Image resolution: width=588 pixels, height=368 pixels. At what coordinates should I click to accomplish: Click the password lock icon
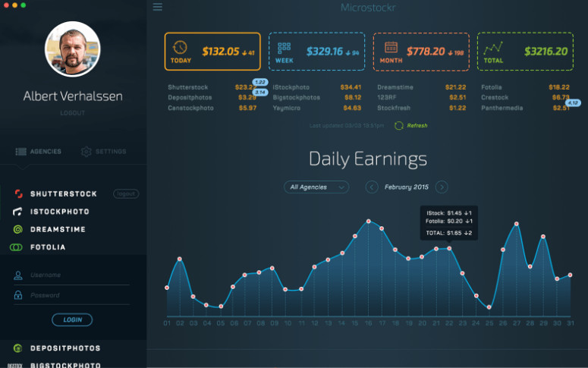tap(17, 295)
